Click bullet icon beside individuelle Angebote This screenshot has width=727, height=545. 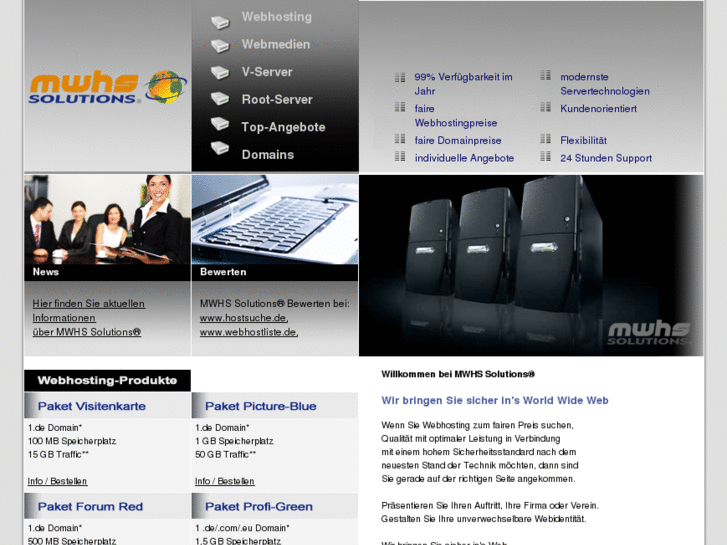[400, 156]
